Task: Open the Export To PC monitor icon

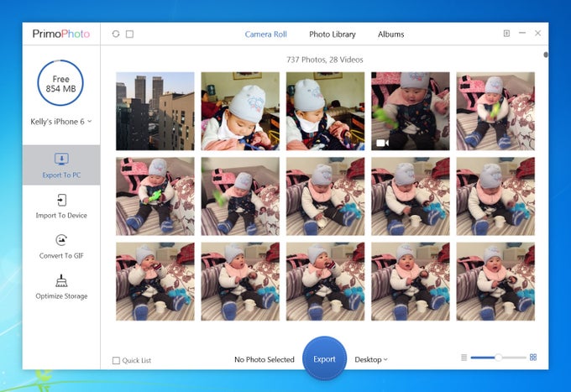Action: (61, 159)
